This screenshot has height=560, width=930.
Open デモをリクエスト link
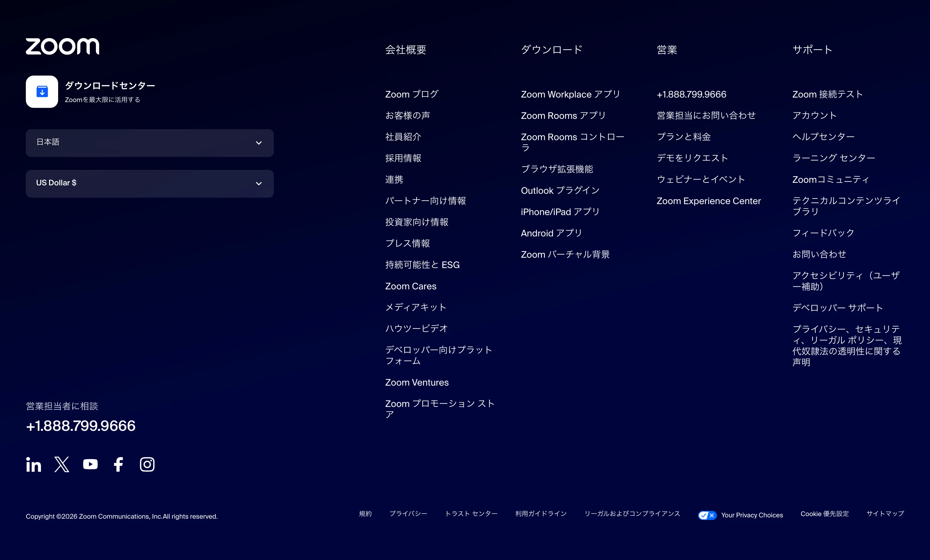coord(692,158)
